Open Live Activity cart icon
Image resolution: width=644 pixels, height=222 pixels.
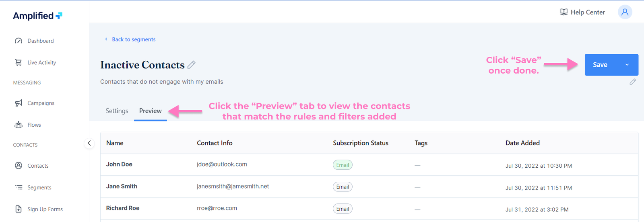(x=19, y=62)
